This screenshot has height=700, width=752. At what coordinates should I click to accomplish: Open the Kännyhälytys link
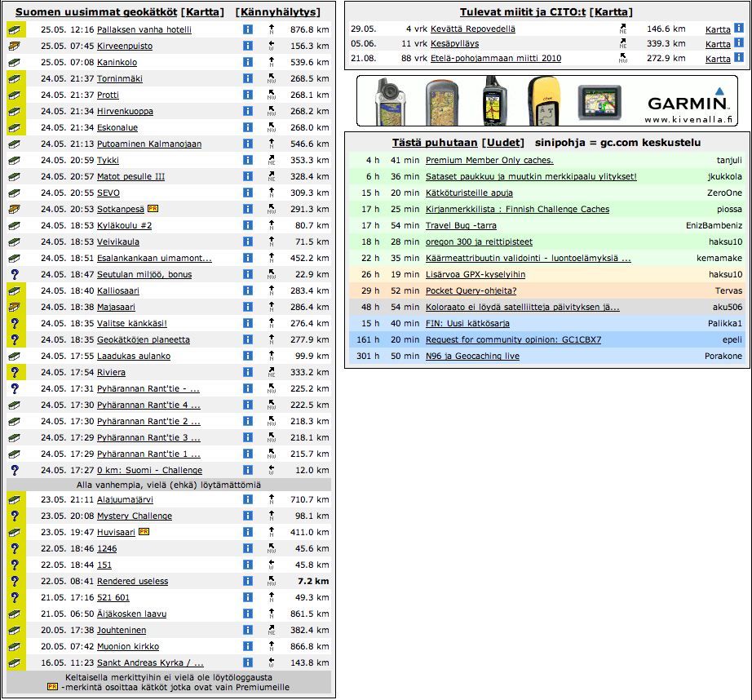[x=277, y=12]
